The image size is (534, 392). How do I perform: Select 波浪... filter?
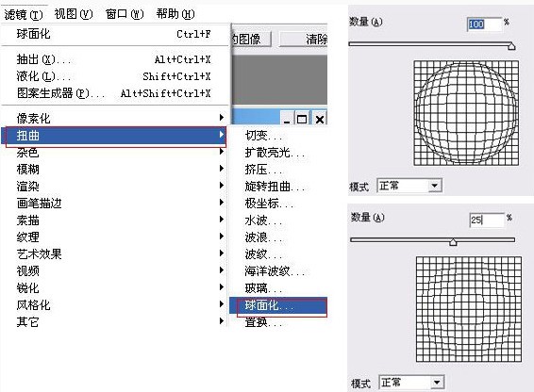tap(278, 237)
